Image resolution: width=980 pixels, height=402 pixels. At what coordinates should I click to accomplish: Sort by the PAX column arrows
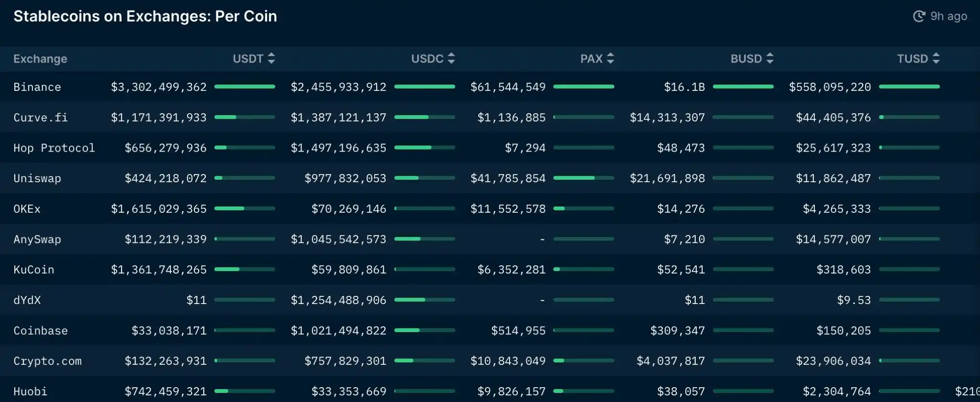(610, 59)
